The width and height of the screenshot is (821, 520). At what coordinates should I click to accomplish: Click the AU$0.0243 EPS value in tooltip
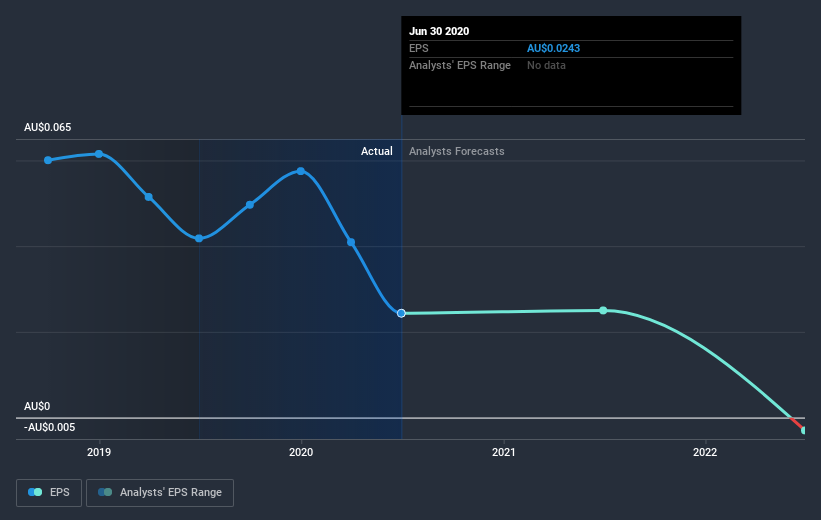553,48
